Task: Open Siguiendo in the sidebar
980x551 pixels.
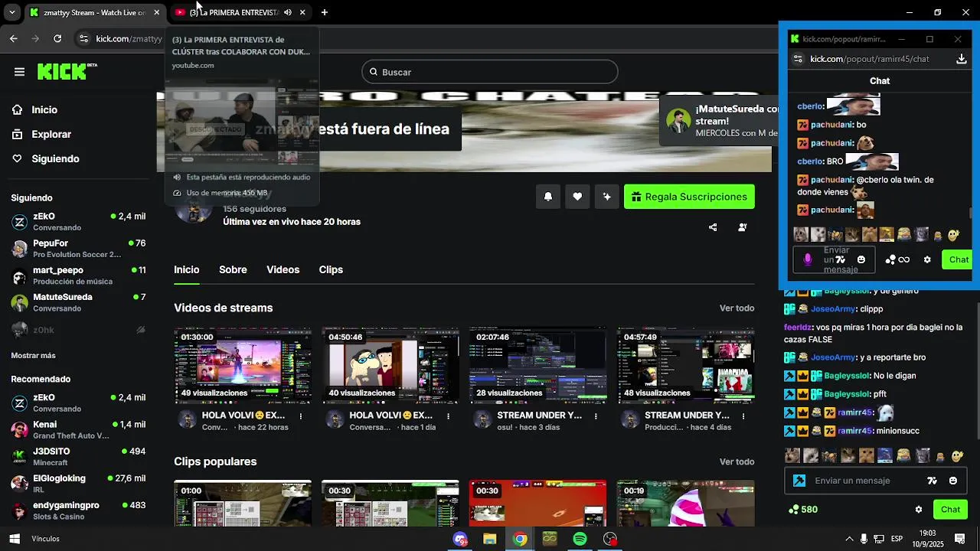Action: (55, 158)
